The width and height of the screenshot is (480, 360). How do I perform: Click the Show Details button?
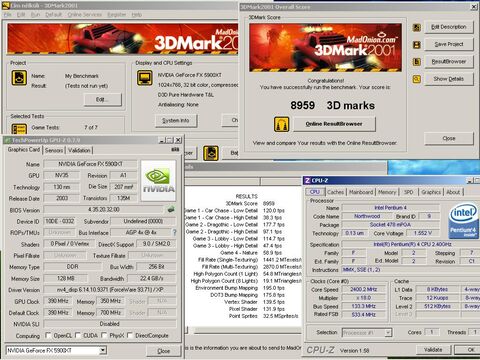[x=449, y=79]
